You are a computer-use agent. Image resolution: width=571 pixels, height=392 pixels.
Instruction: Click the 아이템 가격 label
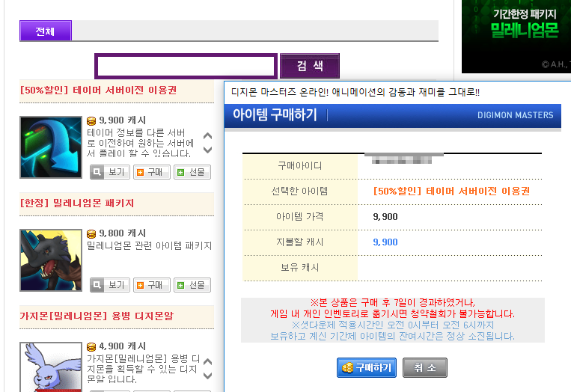299,217
